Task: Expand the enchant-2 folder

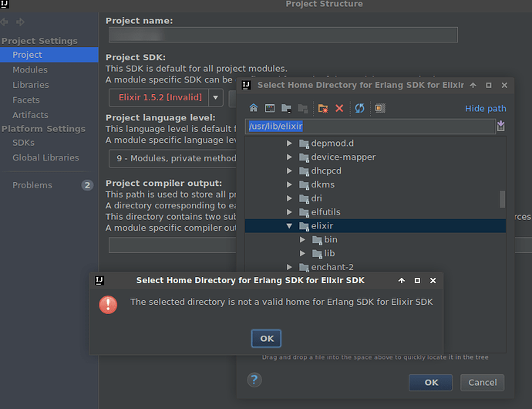Action: (289, 267)
